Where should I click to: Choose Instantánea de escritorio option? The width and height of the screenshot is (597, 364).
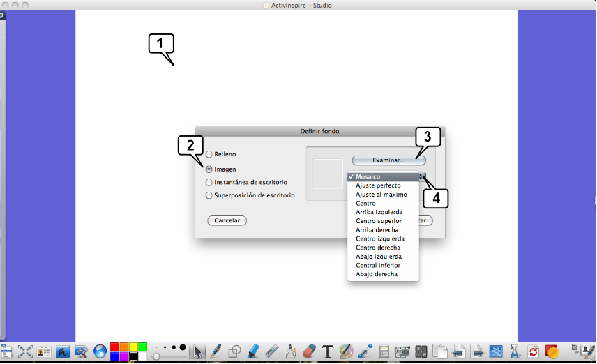point(209,182)
